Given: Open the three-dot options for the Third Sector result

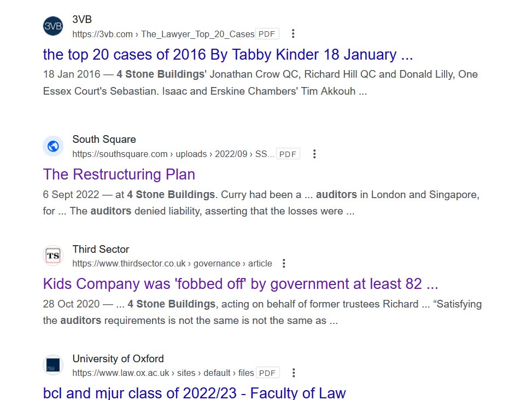Looking at the screenshot, I should point(284,263).
